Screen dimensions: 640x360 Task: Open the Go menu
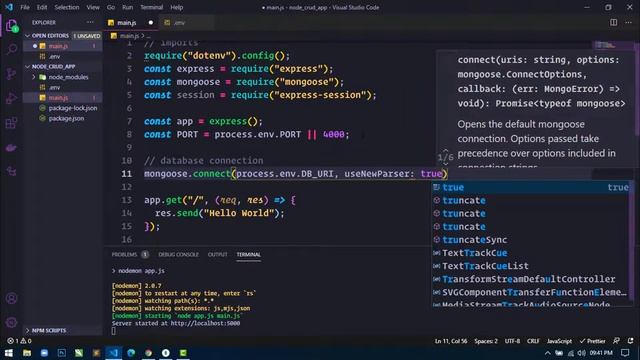[x=111, y=7]
